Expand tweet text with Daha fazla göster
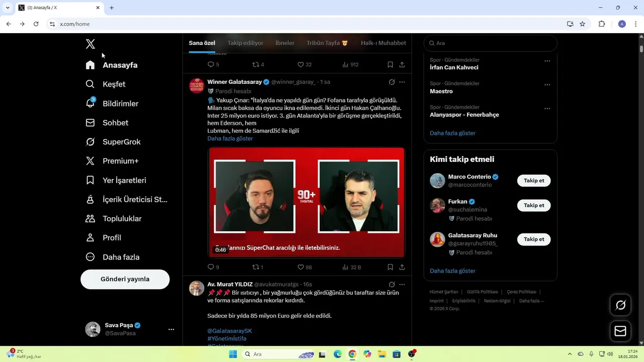Image resolution: width=644 pixels, height=362 pixels. pyautogui.click(x=230, y=138)
